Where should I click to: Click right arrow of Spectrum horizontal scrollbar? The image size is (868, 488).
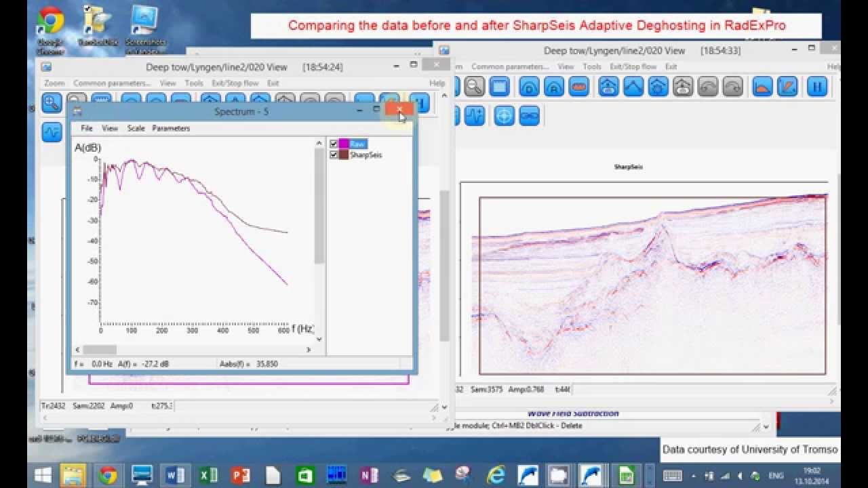click(309, 350)
